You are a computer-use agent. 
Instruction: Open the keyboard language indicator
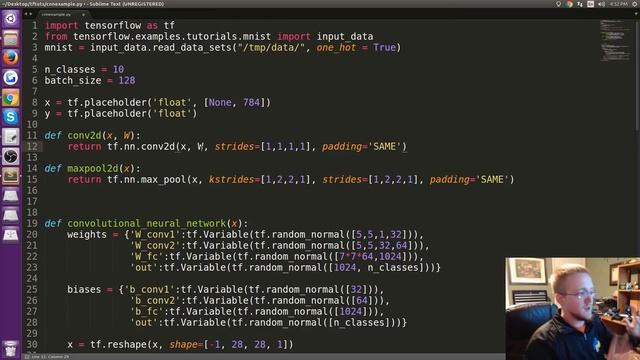(x=590, y=4)
